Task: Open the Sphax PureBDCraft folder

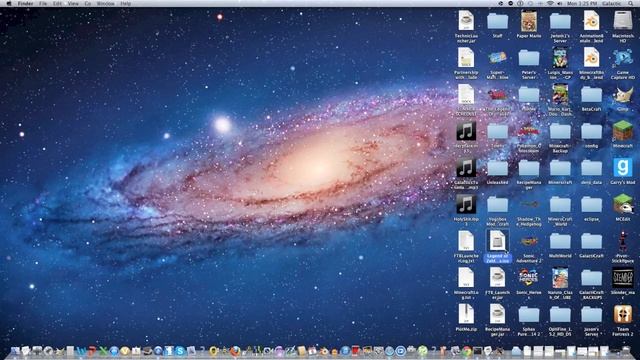Action: [x=529, y=315]
